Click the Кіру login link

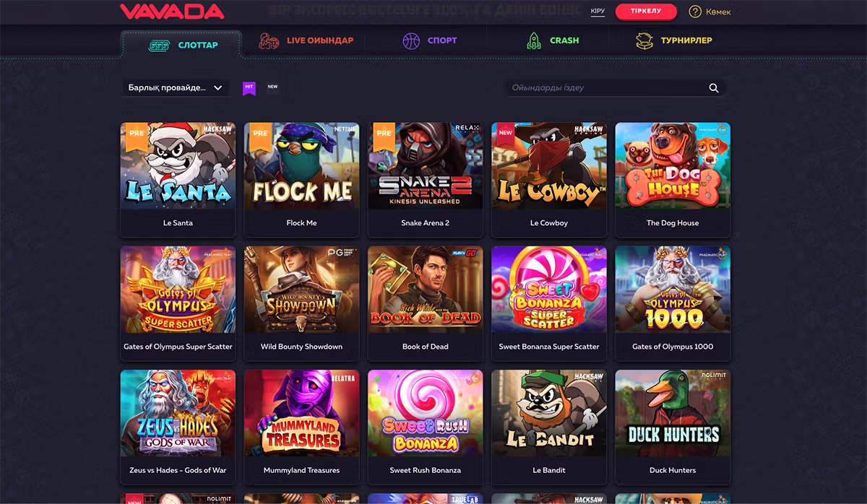(598, 12)
